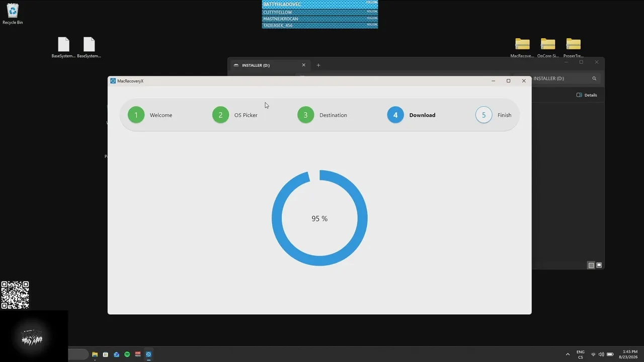
Task: Click the 95 % download progress ring
Action: (319, 218)
